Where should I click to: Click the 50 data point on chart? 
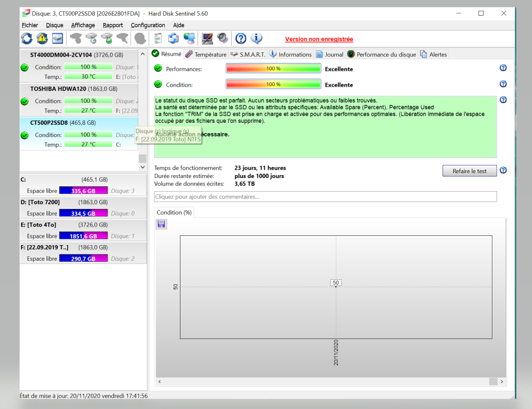click(x=336, y=287)
